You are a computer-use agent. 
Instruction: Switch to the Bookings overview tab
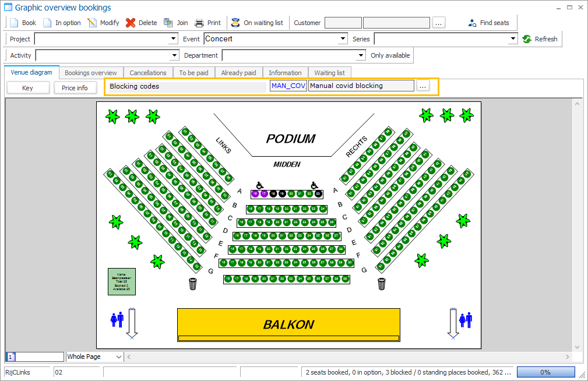click(x=91, y=72)
